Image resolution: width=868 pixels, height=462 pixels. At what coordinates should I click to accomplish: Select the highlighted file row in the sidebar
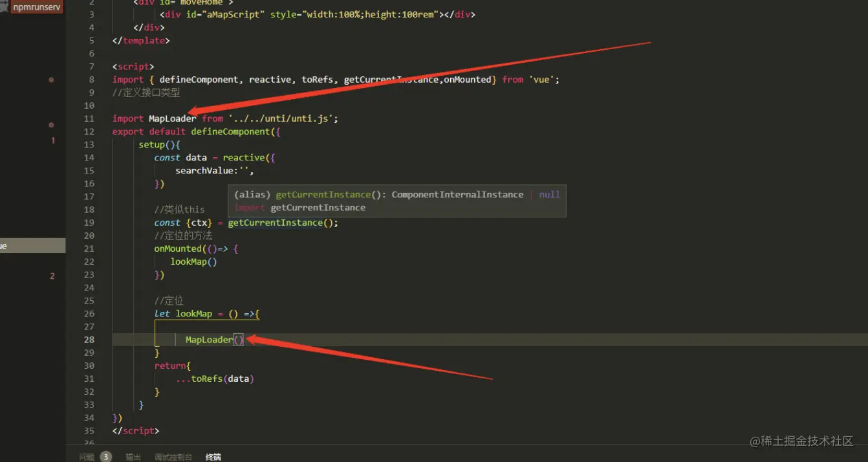(x=32, y=245)
